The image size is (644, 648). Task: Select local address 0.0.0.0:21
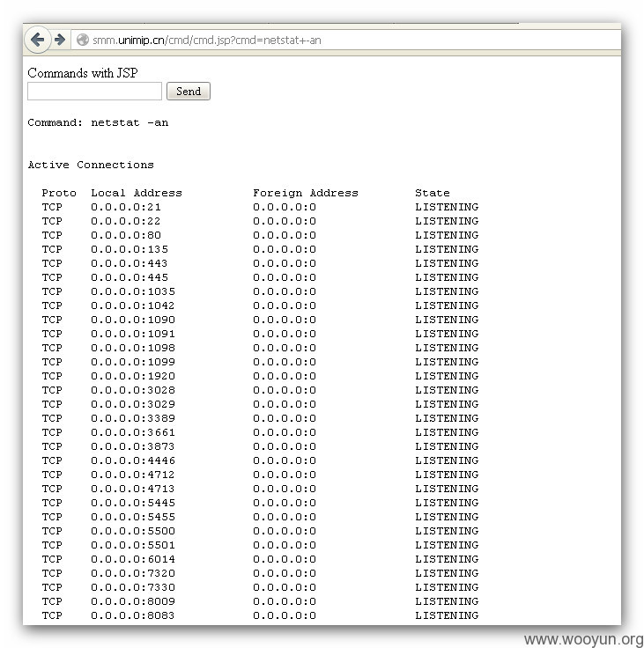coord(126,207)
